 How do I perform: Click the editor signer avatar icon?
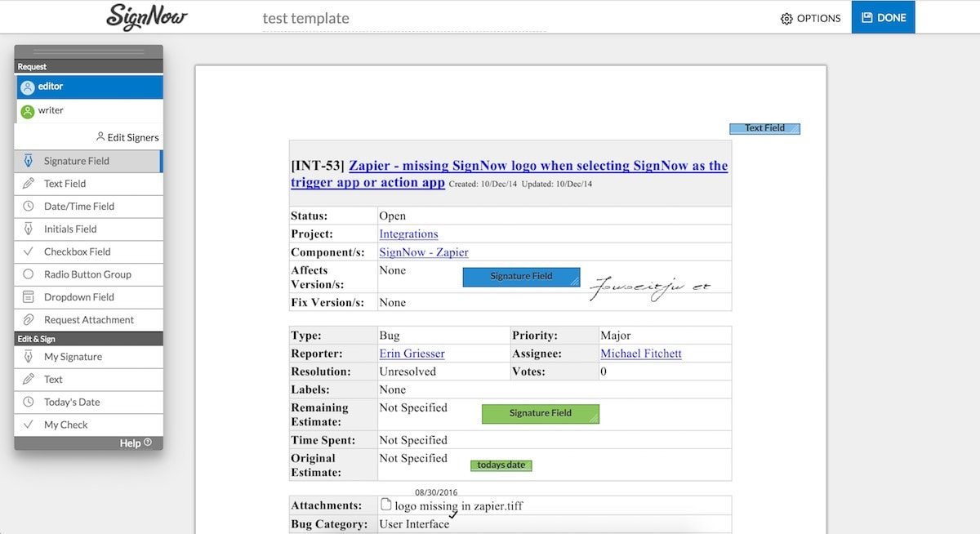tap(28, 87)
